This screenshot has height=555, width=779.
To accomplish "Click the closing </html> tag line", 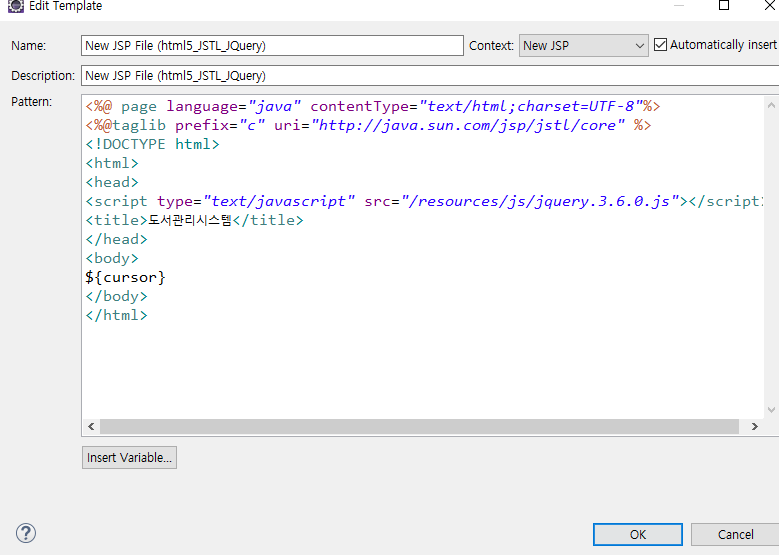I will [116, 315].
